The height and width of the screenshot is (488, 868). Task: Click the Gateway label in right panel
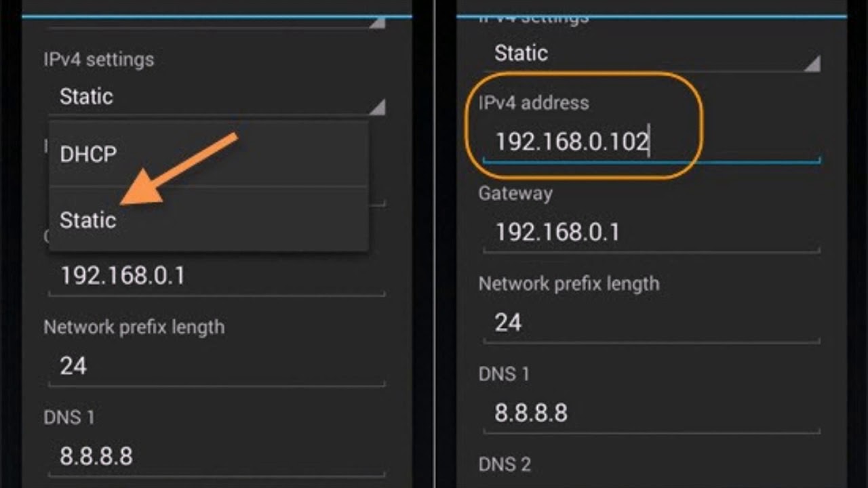click(x=515, y=194)
